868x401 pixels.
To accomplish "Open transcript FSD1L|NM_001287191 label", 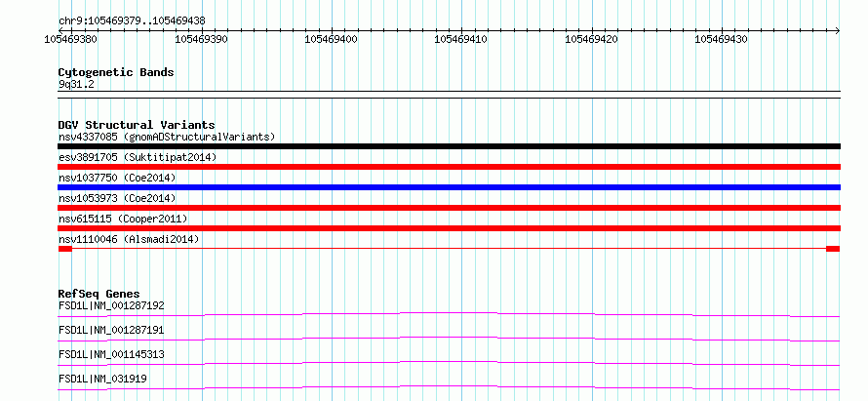I will click(111, 330).
